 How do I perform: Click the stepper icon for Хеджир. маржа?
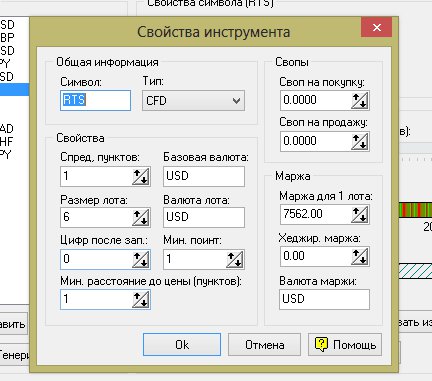pyautogui.click(x=360, y=257)
